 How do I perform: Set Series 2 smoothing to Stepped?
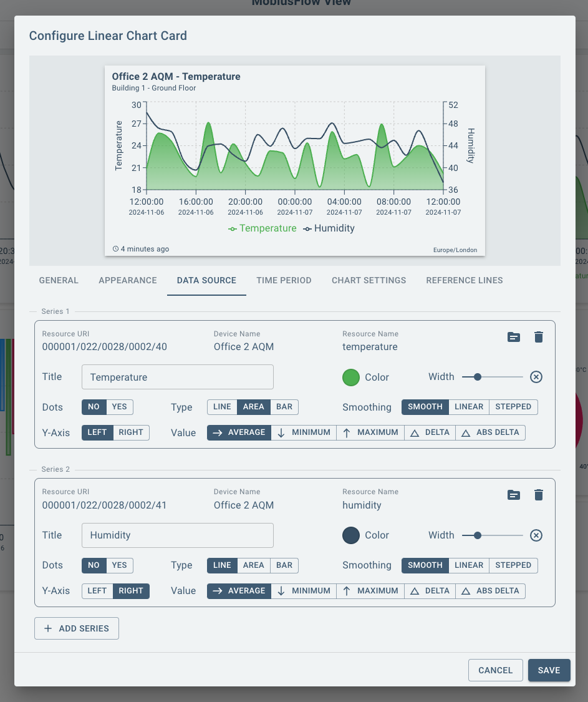[x=513, y=565]
